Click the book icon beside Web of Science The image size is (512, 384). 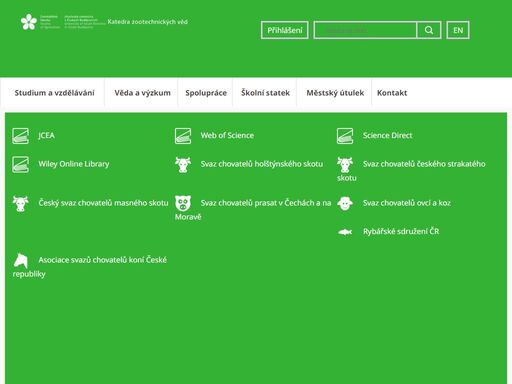(x=183, y=136)
